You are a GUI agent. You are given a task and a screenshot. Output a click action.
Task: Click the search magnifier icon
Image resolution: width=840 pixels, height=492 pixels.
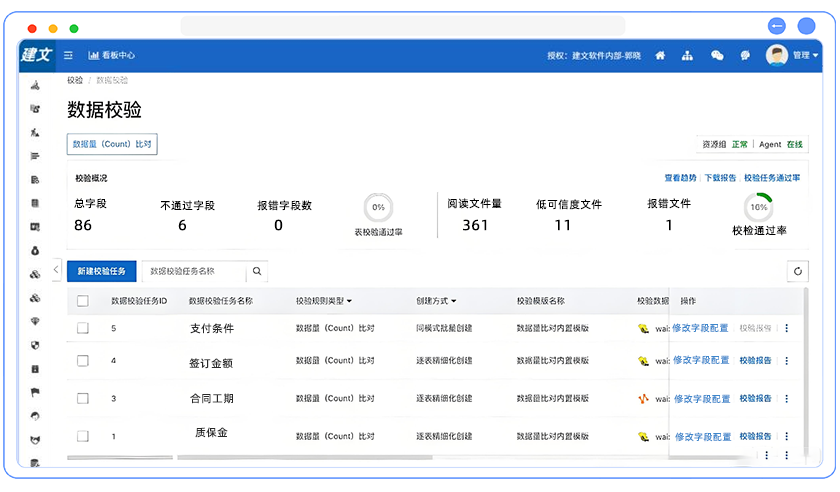click(x=257, y=271)
